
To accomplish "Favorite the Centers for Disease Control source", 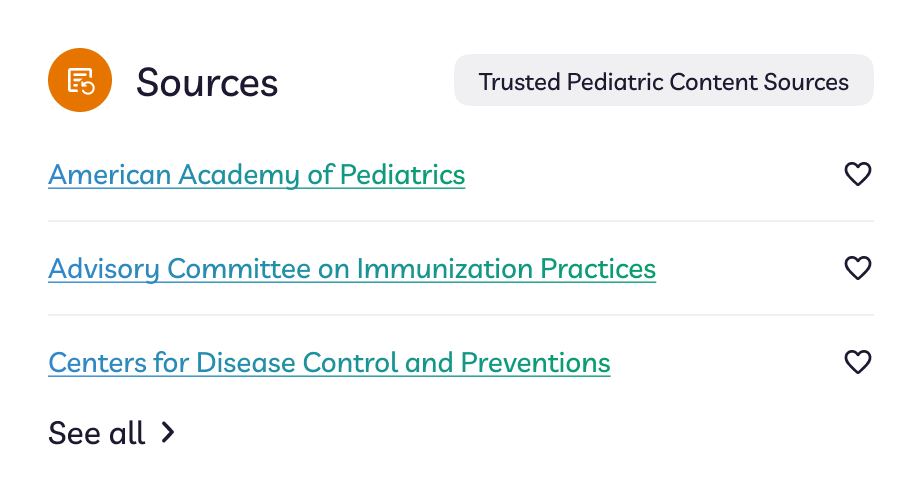I will pos(858,362).
